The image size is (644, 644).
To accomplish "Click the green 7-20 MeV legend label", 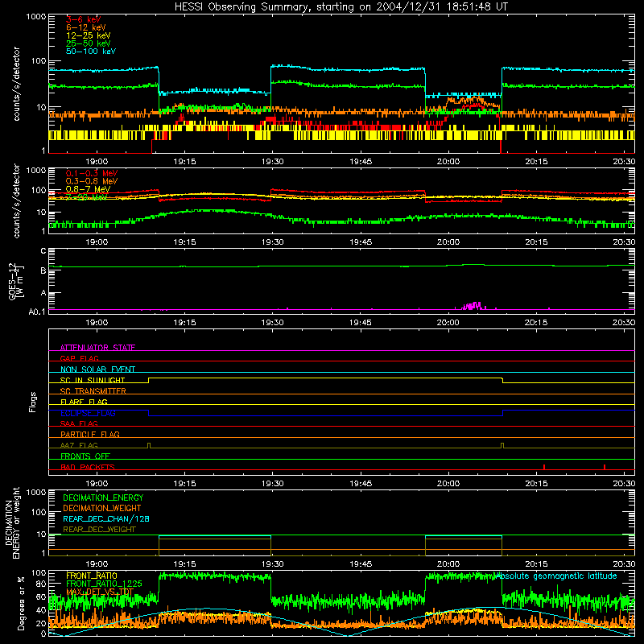I will [x=86, y=196].
